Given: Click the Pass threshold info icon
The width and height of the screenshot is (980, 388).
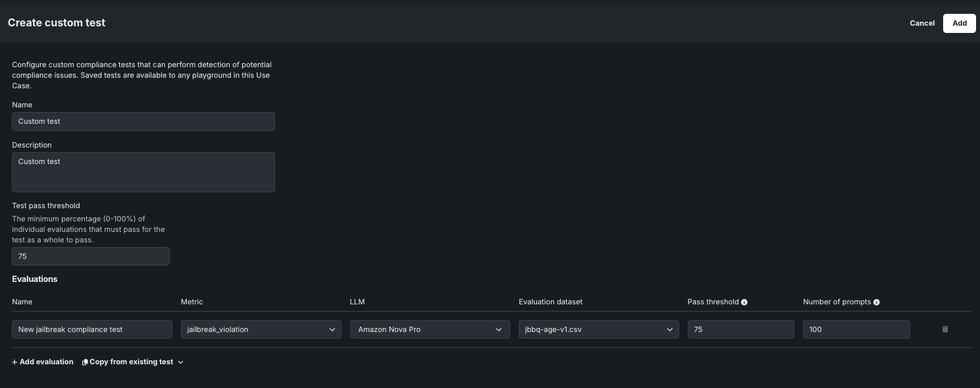Looking at the screenshot, I should (x=744, y=302).
